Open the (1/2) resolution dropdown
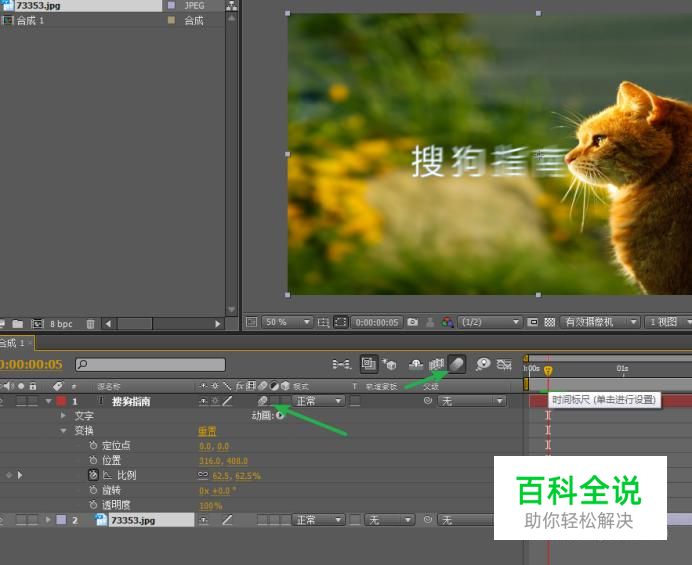This screenshot has height=565, width=692. point(489,322)
